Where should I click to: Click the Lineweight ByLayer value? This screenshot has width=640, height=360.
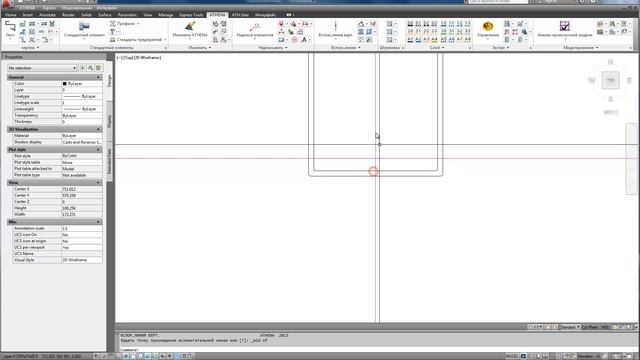pyautogui.click(x=82, y=109)
